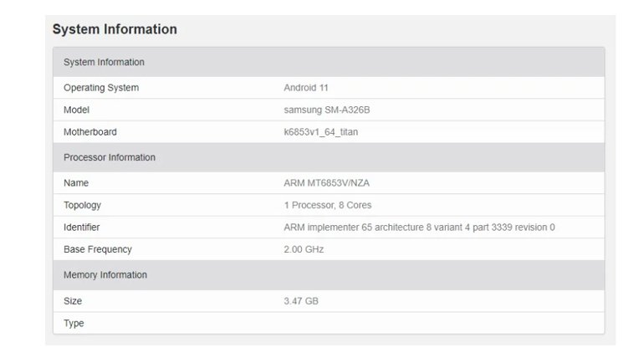Viewport: 644px width, 363px height.
Task: Click the Identifier row label
Action: coord(83,227)
